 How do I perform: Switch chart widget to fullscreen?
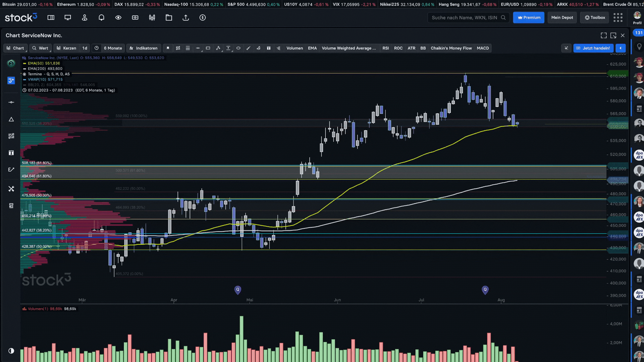click(604, 35)
